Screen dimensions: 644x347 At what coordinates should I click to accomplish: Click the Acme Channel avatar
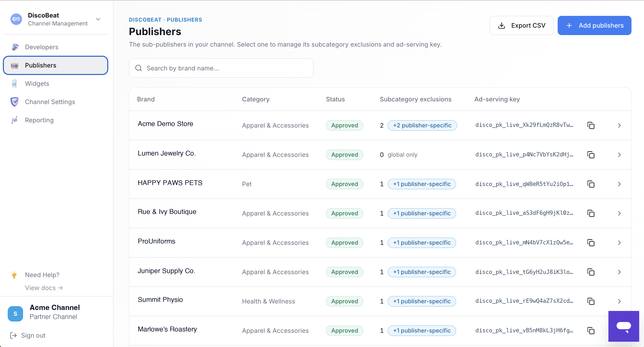pyautogui.click(x=15, y=314)
